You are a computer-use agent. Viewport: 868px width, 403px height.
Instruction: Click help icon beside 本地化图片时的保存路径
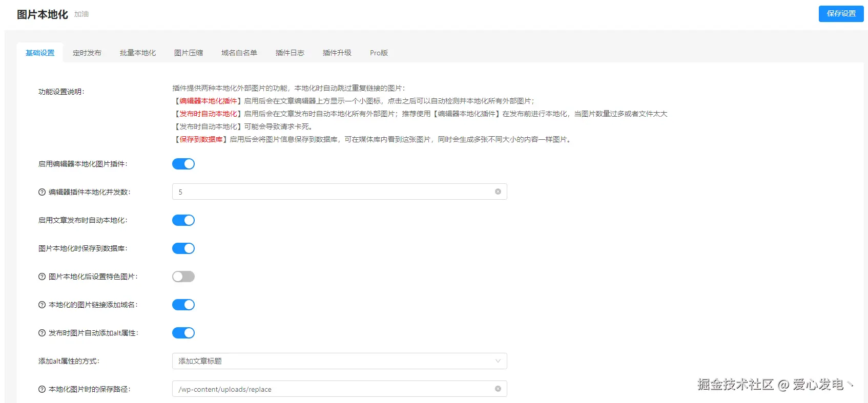point(42,389)
